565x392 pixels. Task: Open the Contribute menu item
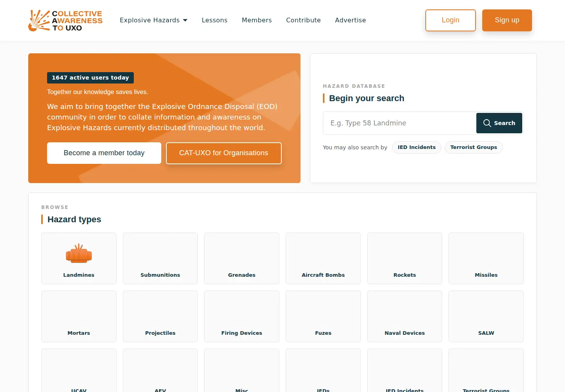tap(303, 20)
